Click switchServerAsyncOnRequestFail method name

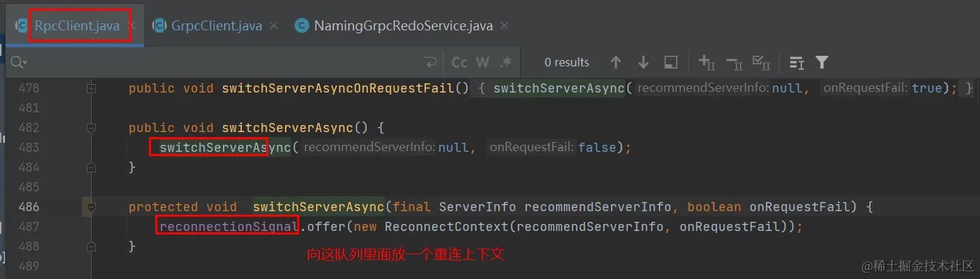337,88
